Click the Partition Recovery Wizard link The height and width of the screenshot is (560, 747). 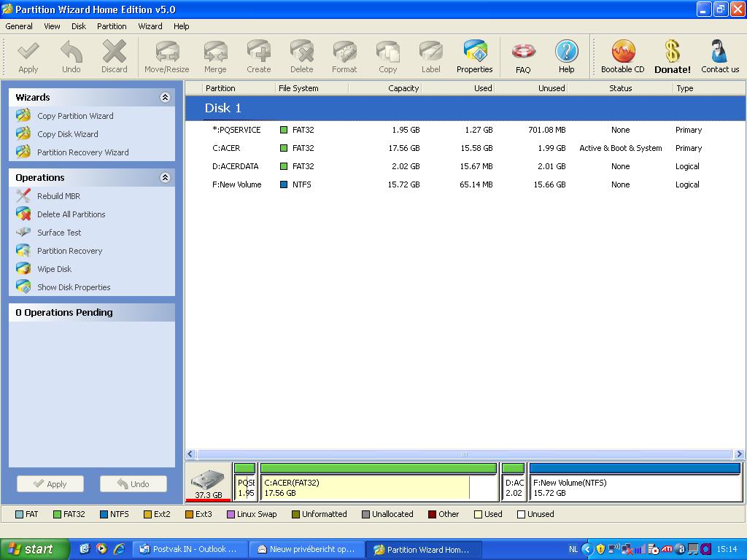coord(82,152)
